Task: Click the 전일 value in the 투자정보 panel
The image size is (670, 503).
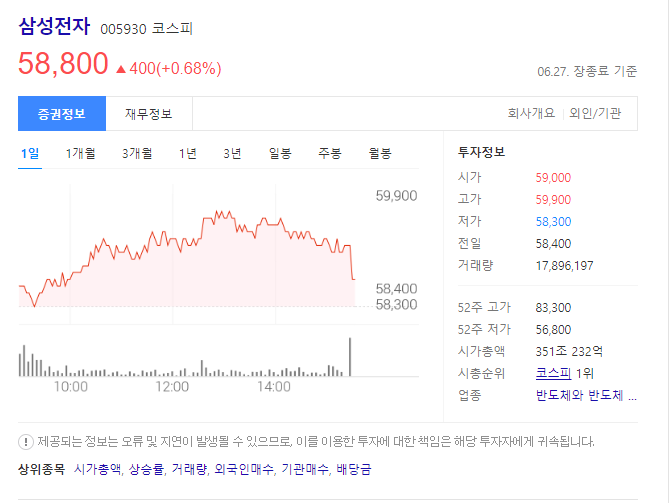Action: pyautogui.click(x=553, y=244)
